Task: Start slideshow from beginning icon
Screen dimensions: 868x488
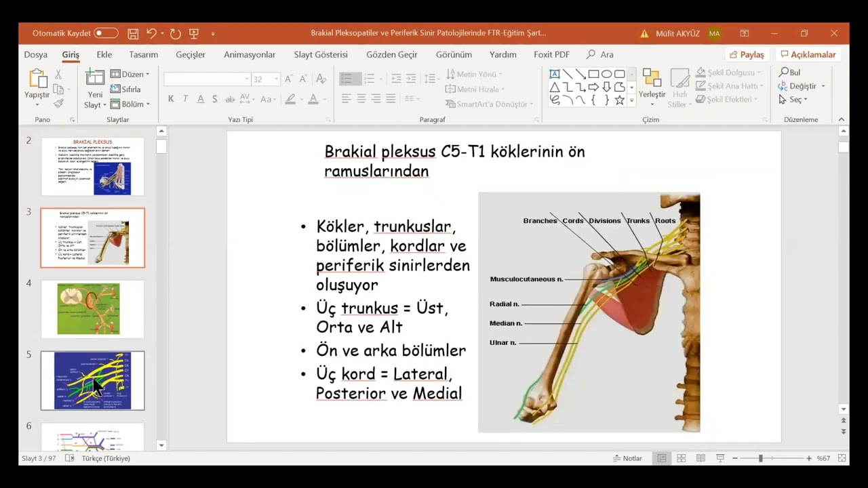Action: point(194,33)
